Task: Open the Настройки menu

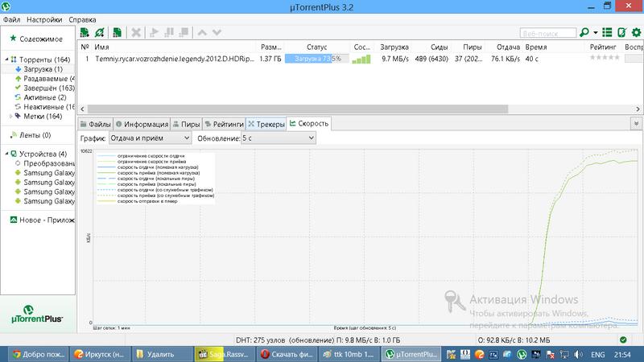Action: pos(44,19)
